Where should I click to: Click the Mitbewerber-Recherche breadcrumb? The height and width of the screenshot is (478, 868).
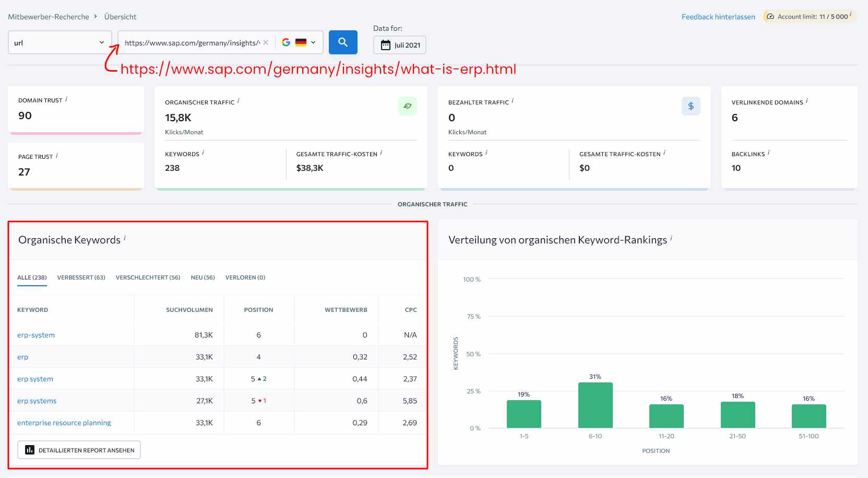[x=49, y=17]
